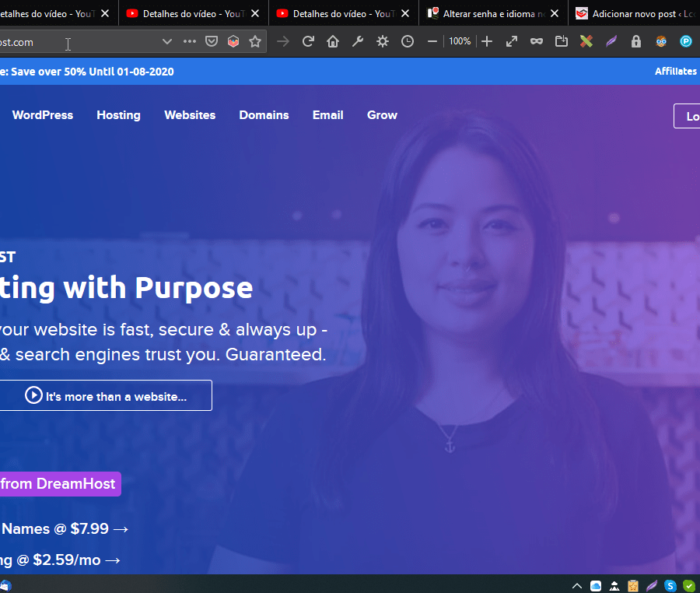Screen dimensions: 700x593
Task: Open the Hosting navigation menu
Action: click(118, 115)
